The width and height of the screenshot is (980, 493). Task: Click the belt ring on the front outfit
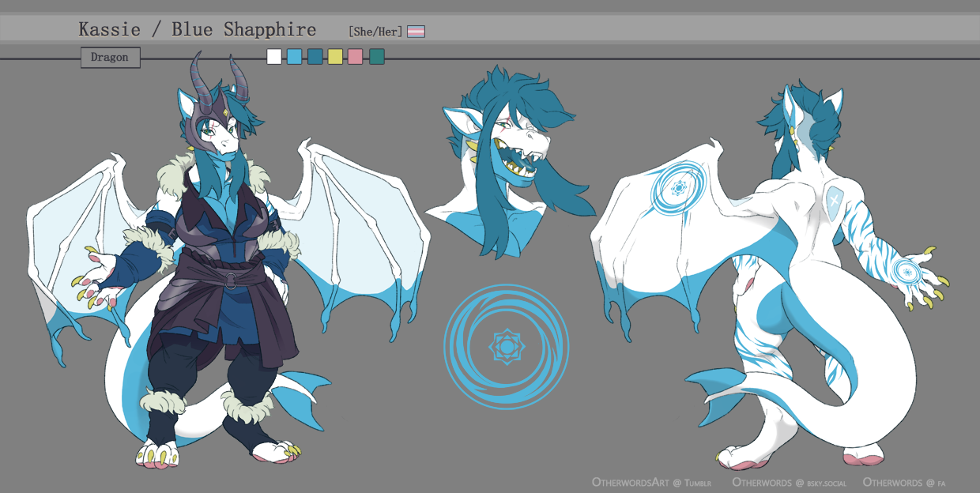[228, 280]
